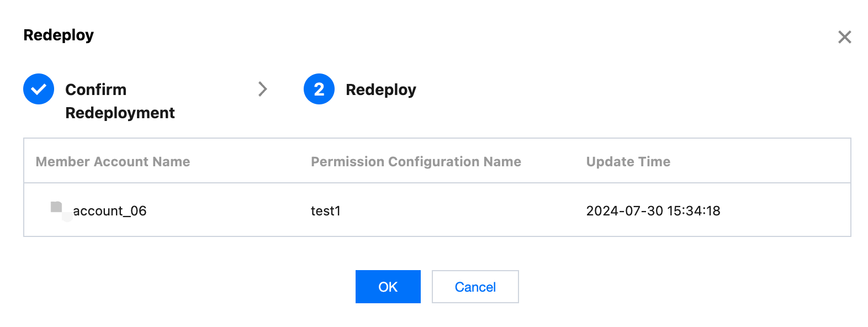868x327 pixels.
Task: Click the test1 permission configuration cell
Action: [325, 211]
